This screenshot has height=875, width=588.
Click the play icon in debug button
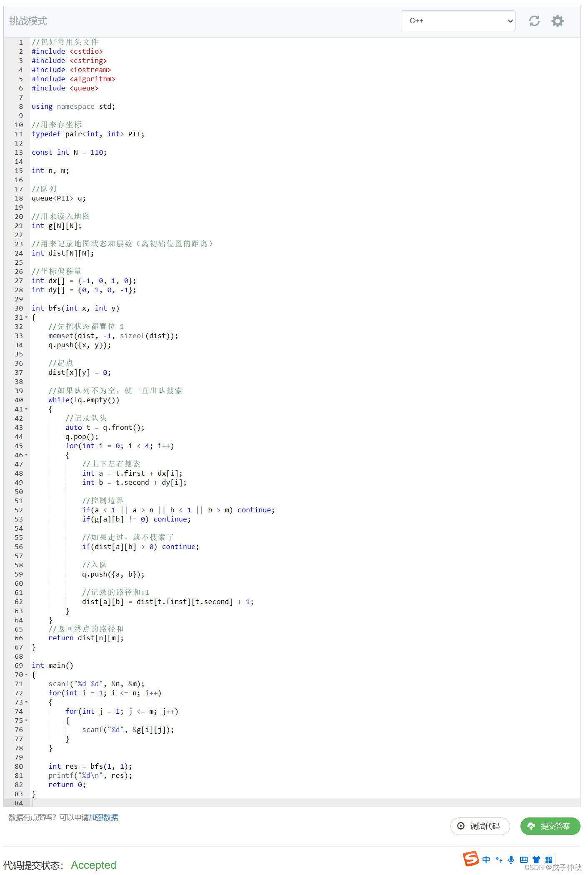tap(461, 826)
